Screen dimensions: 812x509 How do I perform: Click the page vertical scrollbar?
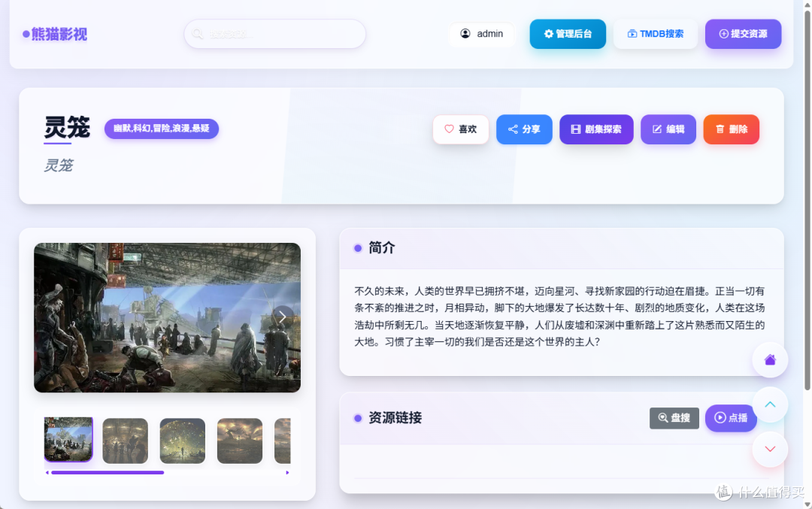click(807, 199)
